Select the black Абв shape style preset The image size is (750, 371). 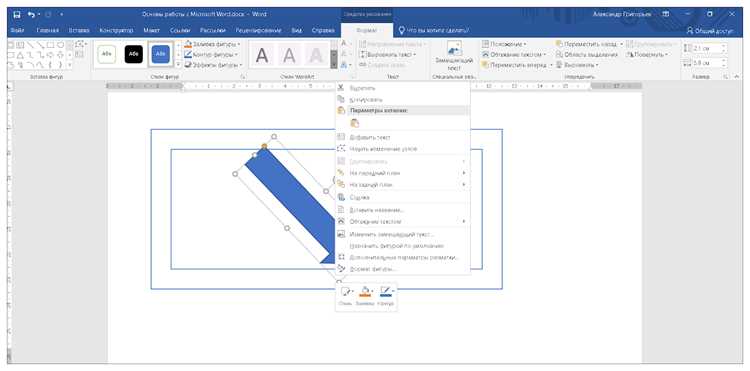[x=133, y=55]
